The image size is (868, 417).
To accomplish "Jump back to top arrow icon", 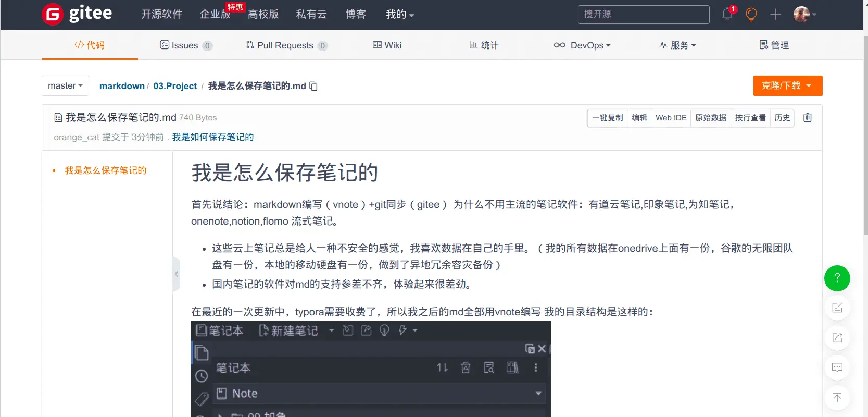I will (837, 398).
